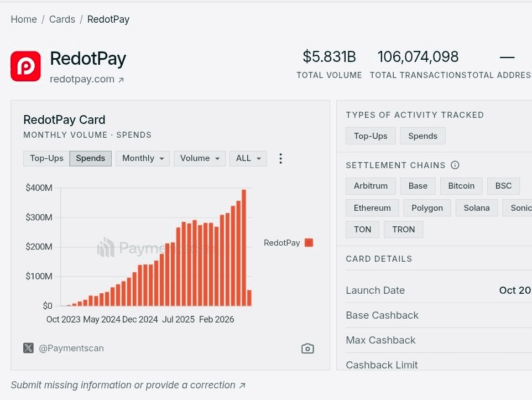Click the red RedotPay legend swatch
The width and height of the screenshot is (532, 400).
[x=309, y=243]
